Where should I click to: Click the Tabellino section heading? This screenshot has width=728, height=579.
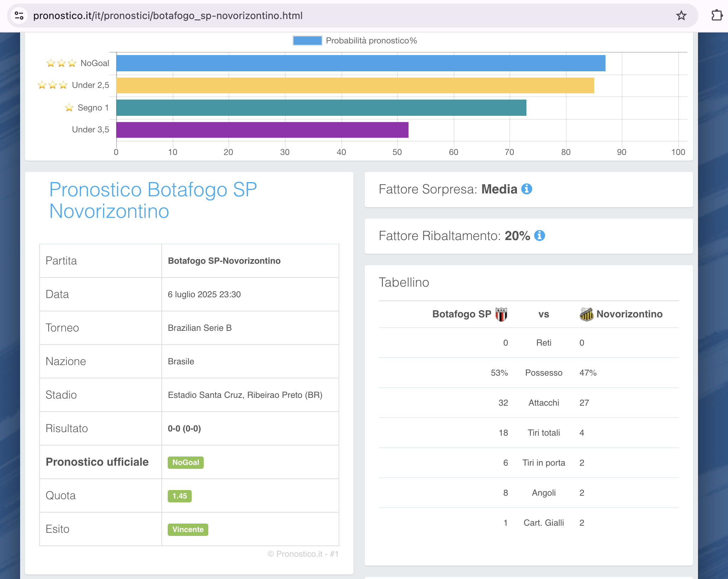pos(404,282)
